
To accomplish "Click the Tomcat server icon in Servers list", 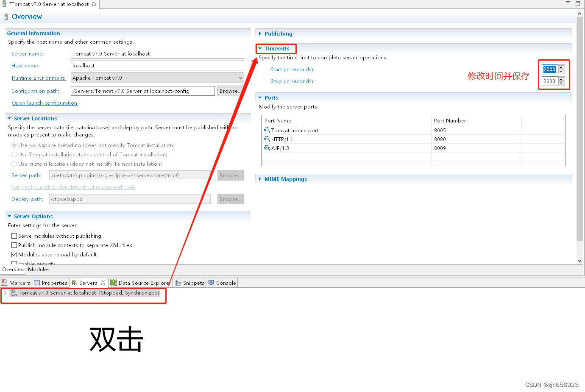I will (14, 293).
